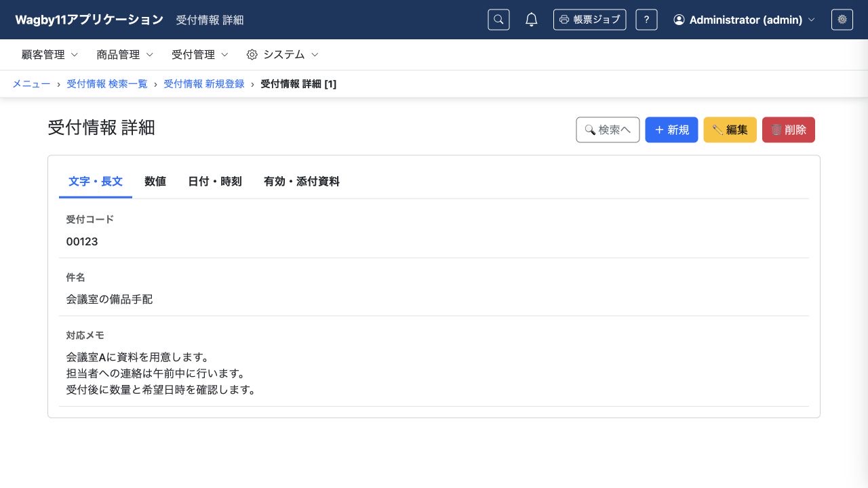Click the yellow 編集 button
This screenshot has height=488, width=868.
pos(730,129)
